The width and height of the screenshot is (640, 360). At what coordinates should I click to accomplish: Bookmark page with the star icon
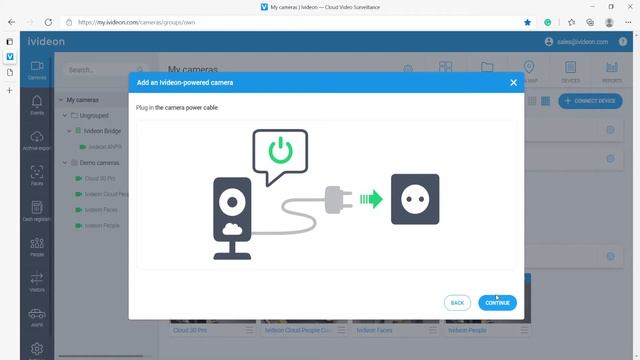point(527,22)
